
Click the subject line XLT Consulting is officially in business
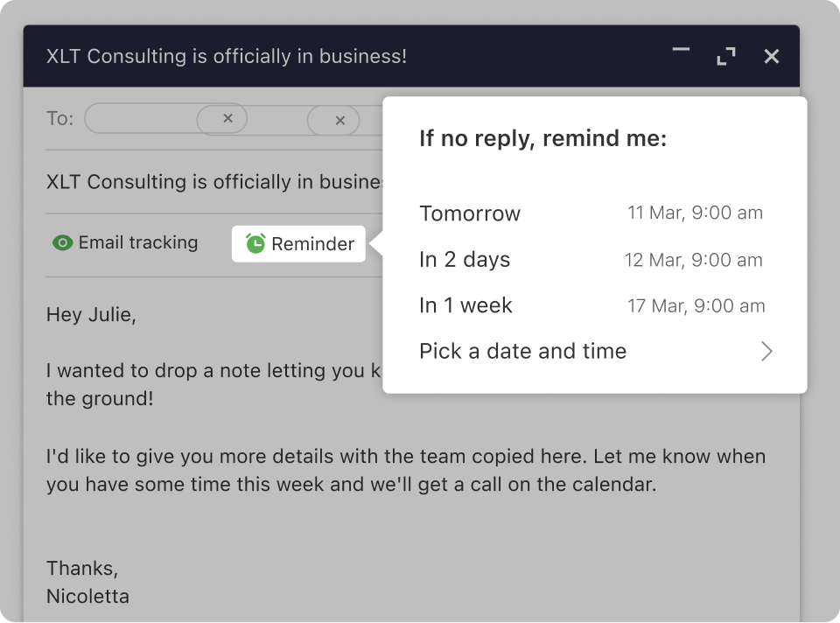pos(210,182)
